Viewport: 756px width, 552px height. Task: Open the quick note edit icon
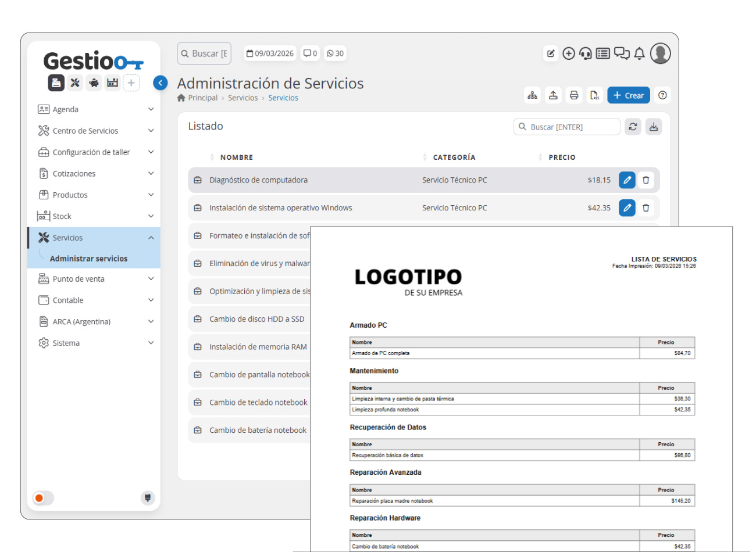[551, 53]
